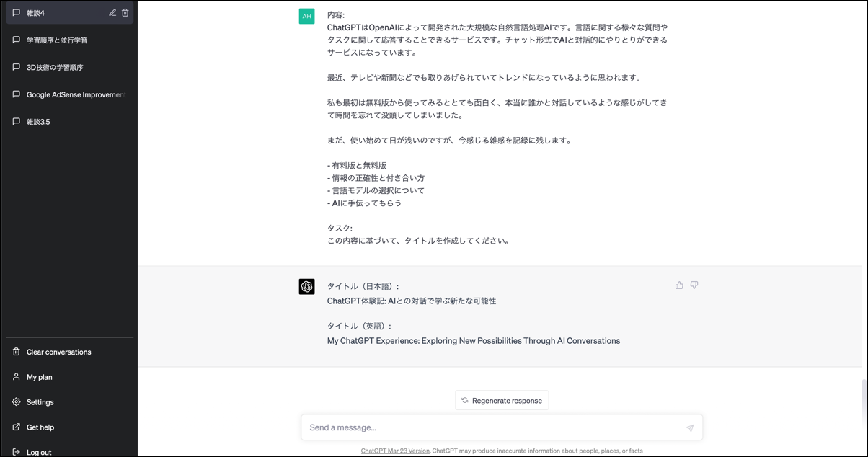Click Log out in sidebar
This screenshot has height=457, width=868.
39,452
